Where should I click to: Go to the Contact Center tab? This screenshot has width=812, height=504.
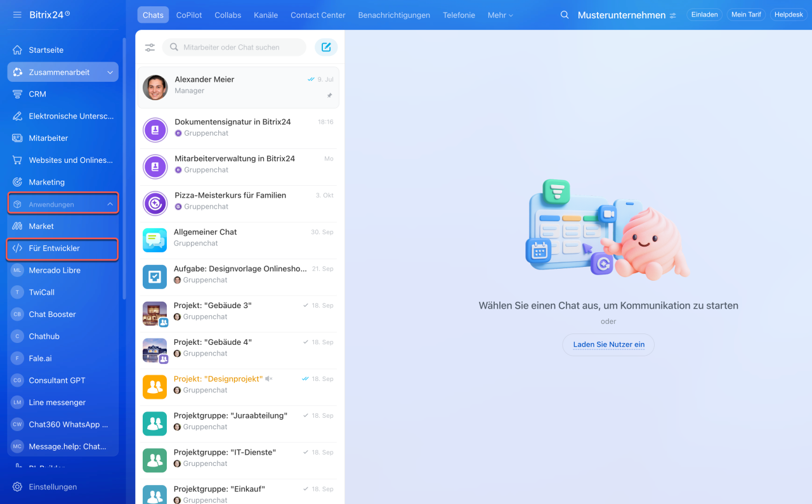[x=318, y=15]
